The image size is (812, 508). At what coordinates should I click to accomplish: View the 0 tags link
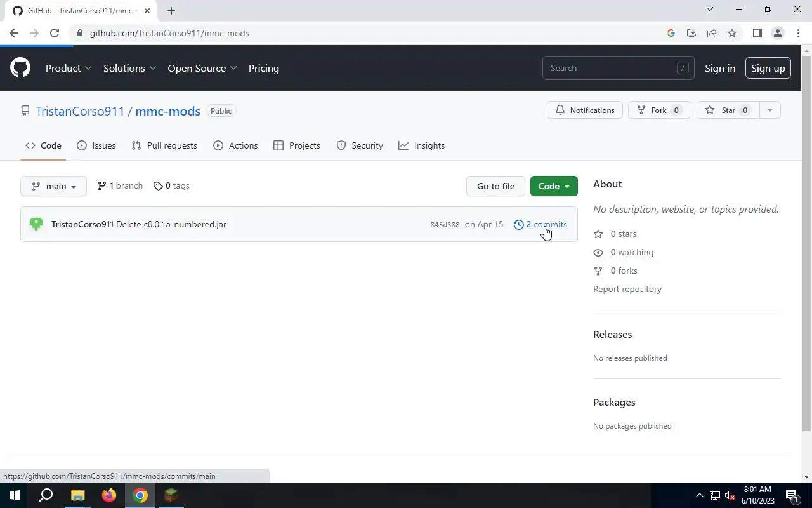coord(171,185)
